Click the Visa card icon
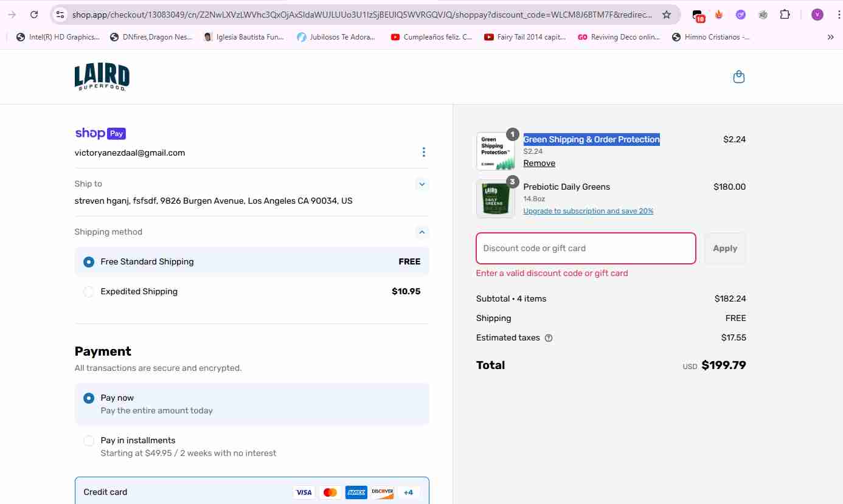The image size is (843, 504). [304, 492]
